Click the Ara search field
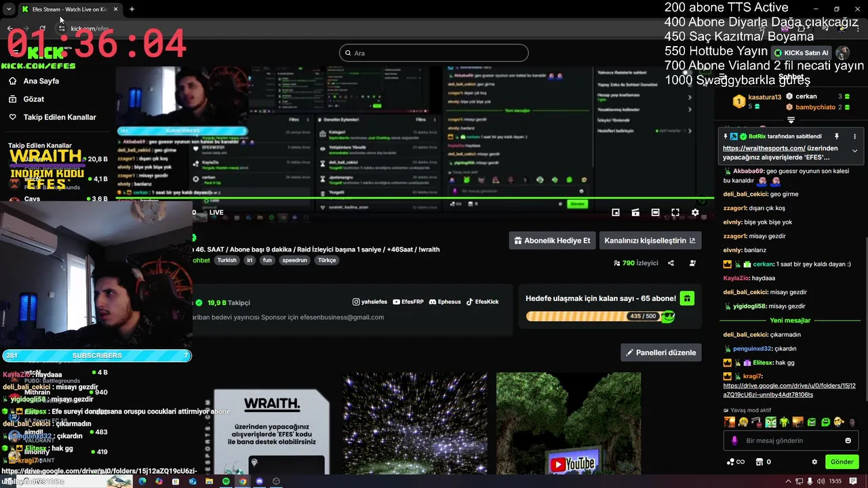This screenshot has height=488, width=868. (434, 53)
